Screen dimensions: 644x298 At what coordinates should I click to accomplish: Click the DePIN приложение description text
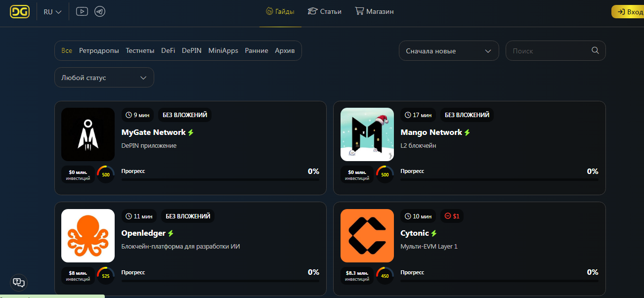click(x=149, y=146)
